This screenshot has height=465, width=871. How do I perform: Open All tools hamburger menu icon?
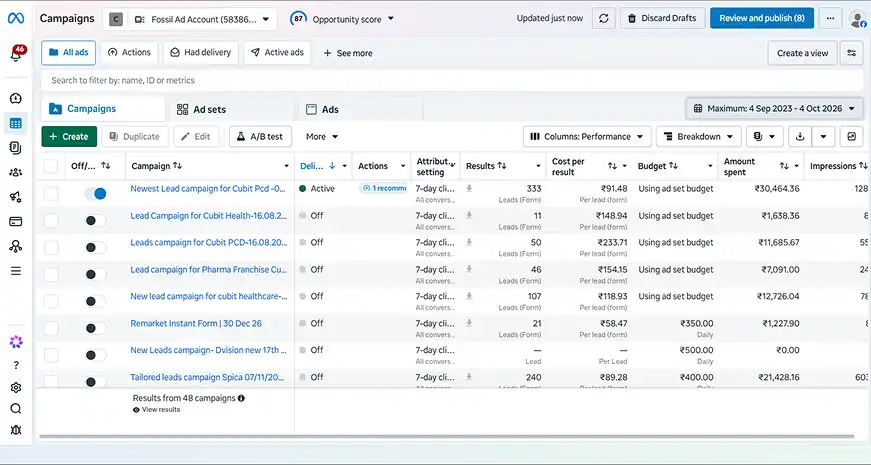pyautogui.click(x=16, y=271)
